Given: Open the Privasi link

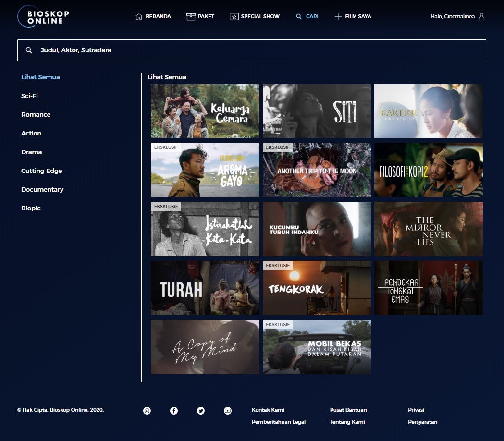Looking at the screenshot, I should 416,410.
